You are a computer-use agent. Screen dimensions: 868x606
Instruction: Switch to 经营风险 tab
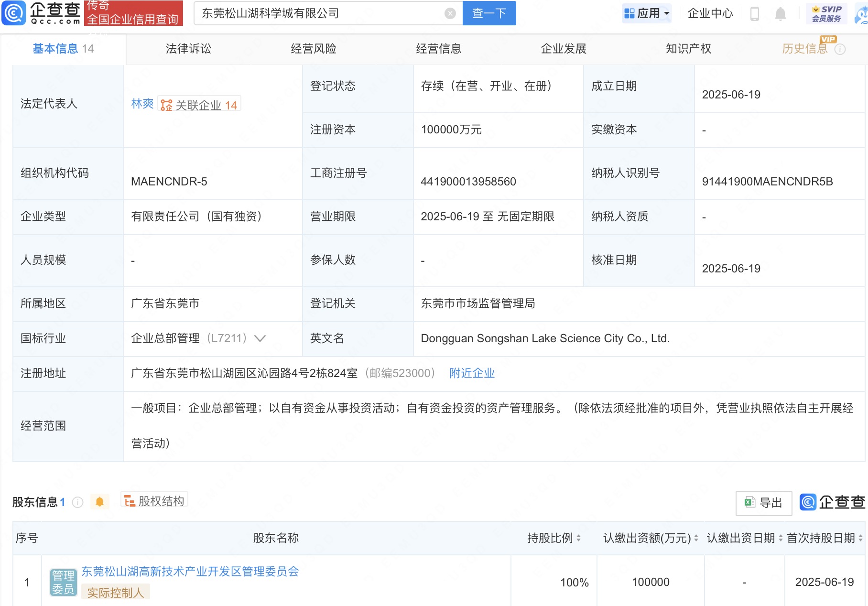tap(314, 49)
